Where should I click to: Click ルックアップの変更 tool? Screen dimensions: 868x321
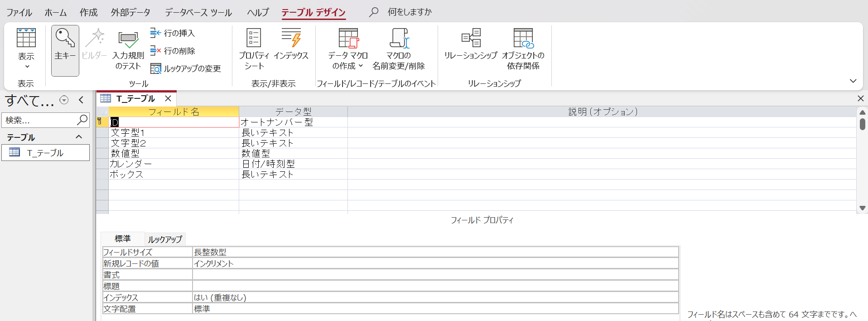click(x=186, y=68)
